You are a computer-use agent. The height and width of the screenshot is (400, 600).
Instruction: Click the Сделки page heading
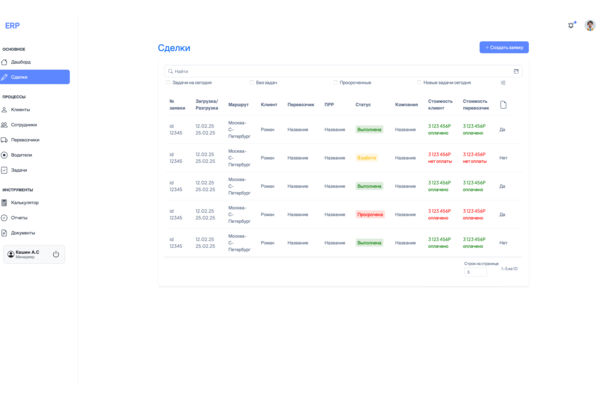174,48
